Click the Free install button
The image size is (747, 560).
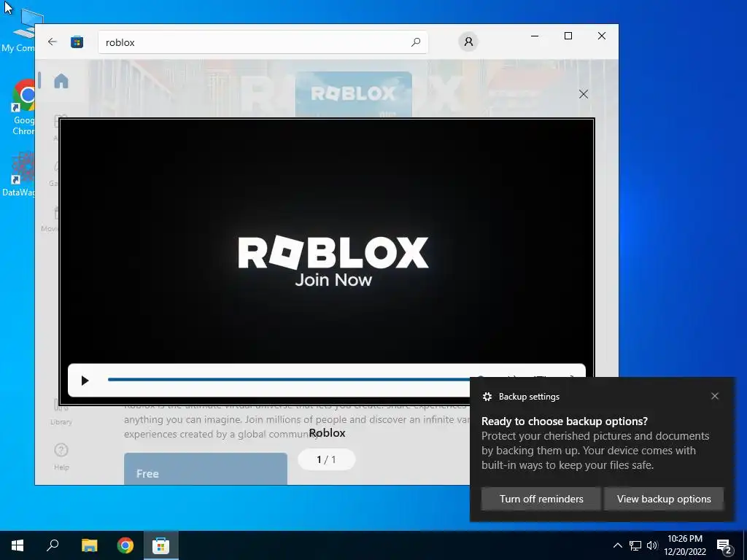pos(205,469)
